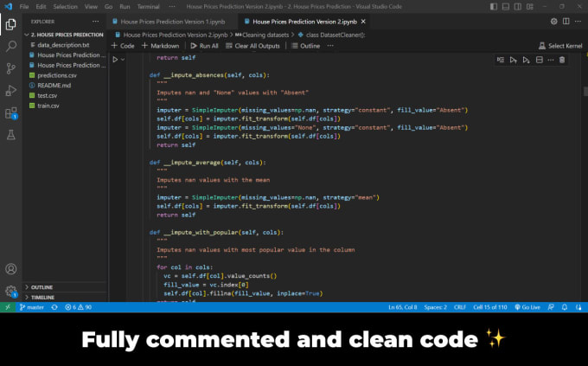The height and width of the screenshot is (366, 588).
Task: Click breadcrumb House Prices Prediction Version 2.ipynb
Action: pyautogui.click(x=171, y=35)
